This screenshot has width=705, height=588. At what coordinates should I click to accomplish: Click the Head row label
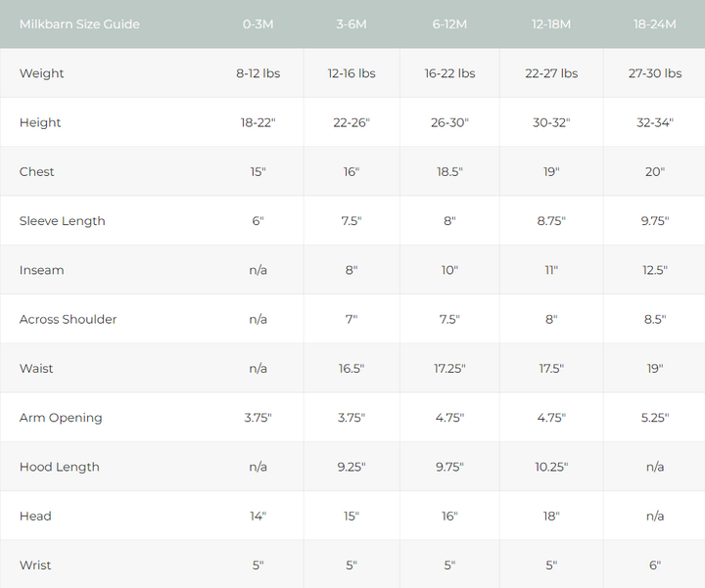click(x=35, y=516)
